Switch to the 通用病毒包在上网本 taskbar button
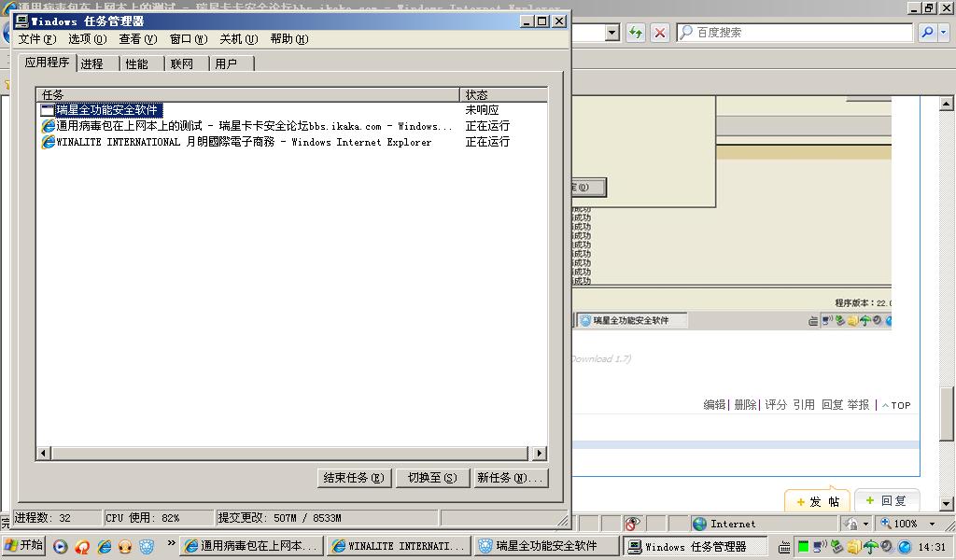956x560 pixels. click(x=251, y=546)
